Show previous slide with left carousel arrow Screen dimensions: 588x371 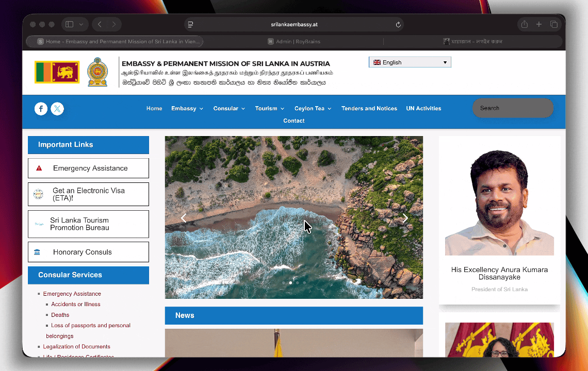coord(184,218)
